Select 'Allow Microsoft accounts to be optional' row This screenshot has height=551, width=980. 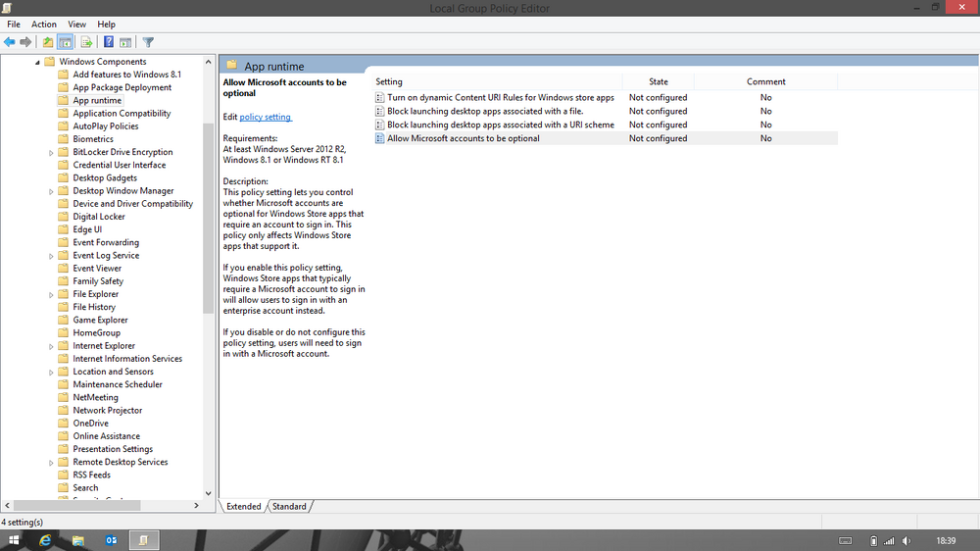click(x=606, y=139)
